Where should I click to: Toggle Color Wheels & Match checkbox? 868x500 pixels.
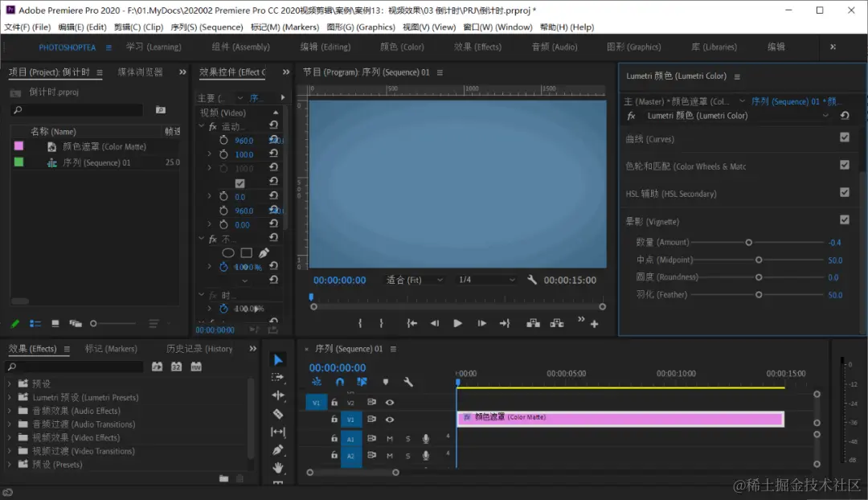pos(844,165)
